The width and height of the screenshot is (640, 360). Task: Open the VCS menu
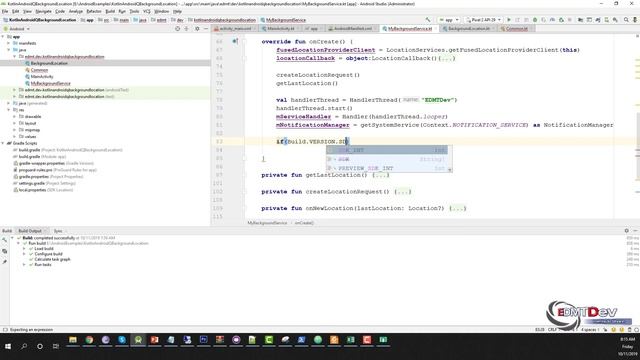click(147, 11)
